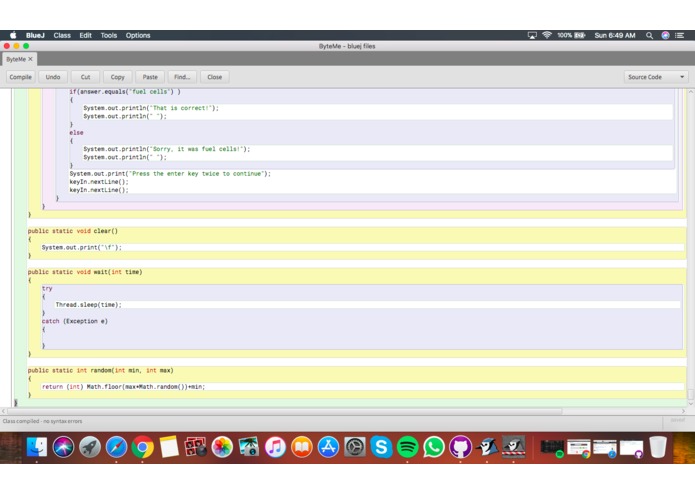
Task: Open the Wi-Fi status menu
Action: [547, 35]
